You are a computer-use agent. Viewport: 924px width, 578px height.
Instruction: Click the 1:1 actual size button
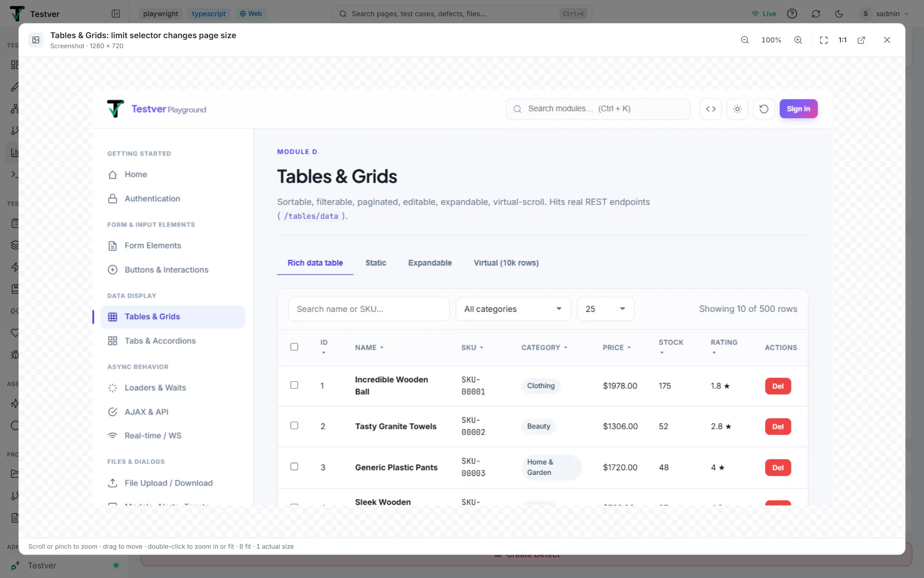842,40
